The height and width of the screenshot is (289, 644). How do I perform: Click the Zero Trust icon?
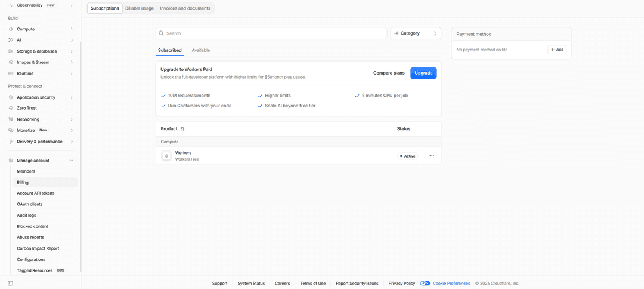coord(11,109)
